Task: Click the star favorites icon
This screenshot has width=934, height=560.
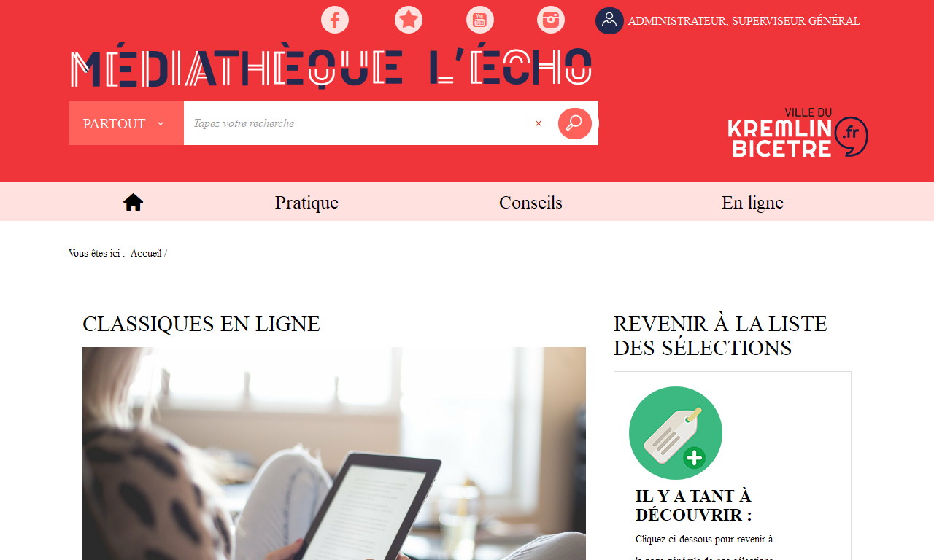Action: tap(409, 19)
